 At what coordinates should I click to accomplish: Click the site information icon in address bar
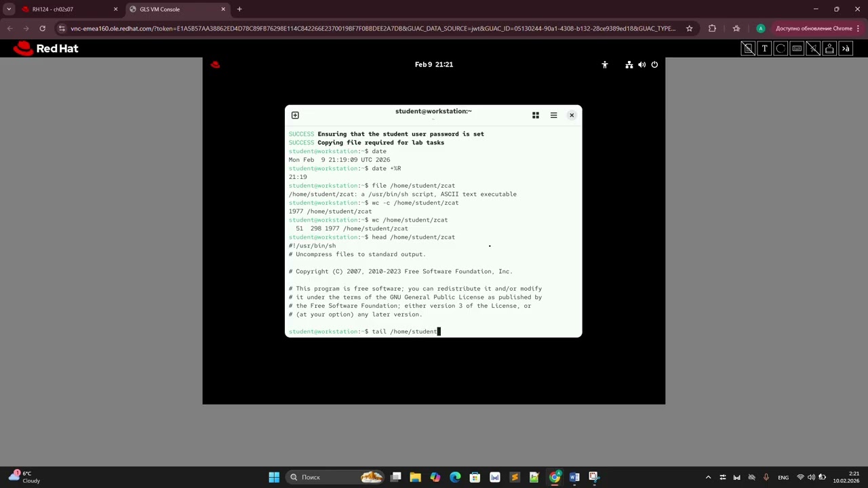(62, 28)
